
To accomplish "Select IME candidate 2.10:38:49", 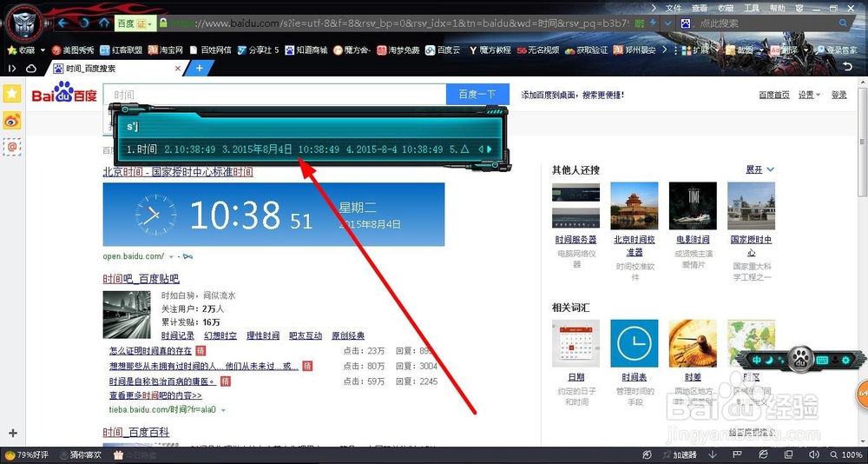I will (x=190, y=149).
